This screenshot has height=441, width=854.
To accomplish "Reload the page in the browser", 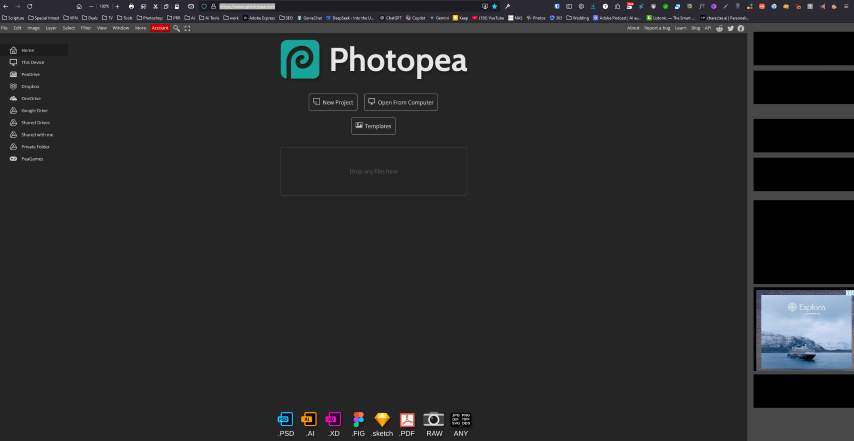I will [x=29, y=7].
